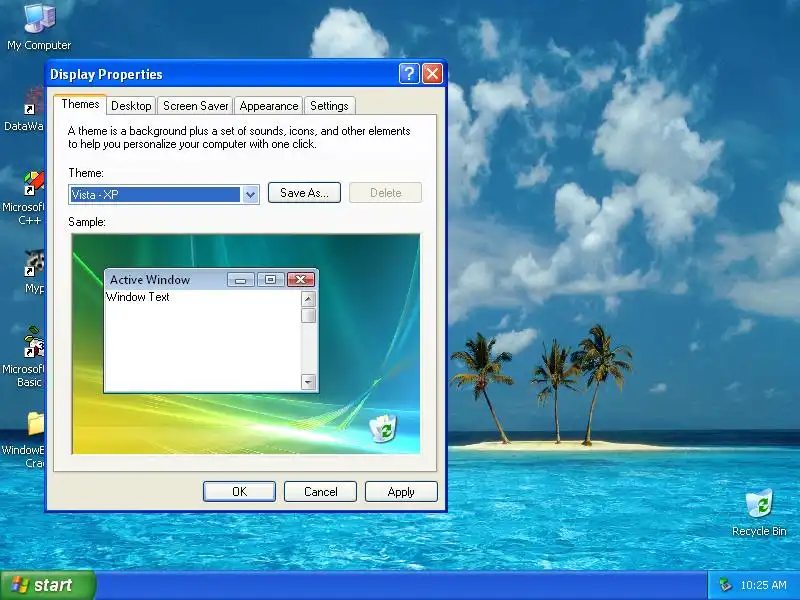Viewport: 800px width, 600px height.
Task: Click the sample window scrollbar thumb
Action: (308, 316)
